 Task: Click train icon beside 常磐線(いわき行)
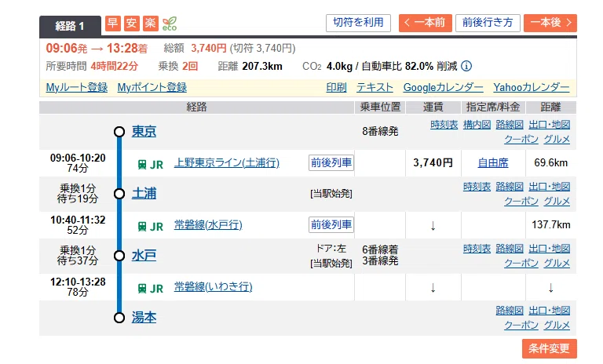coord(142,289)
